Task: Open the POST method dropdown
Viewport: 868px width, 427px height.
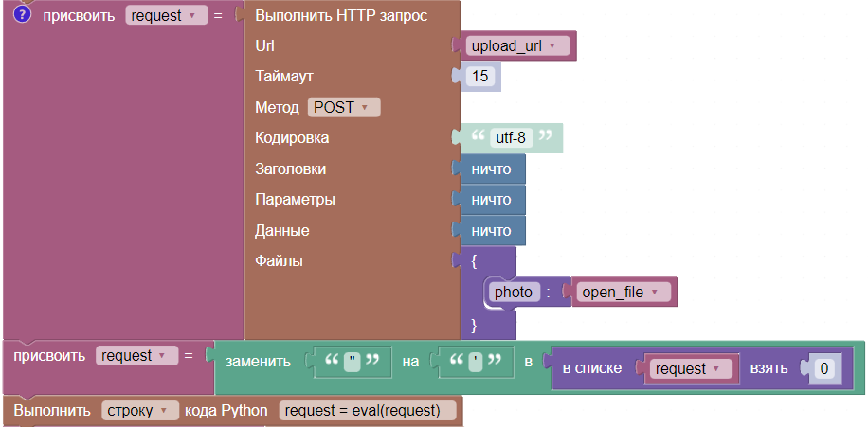Action: coord(344,107)
